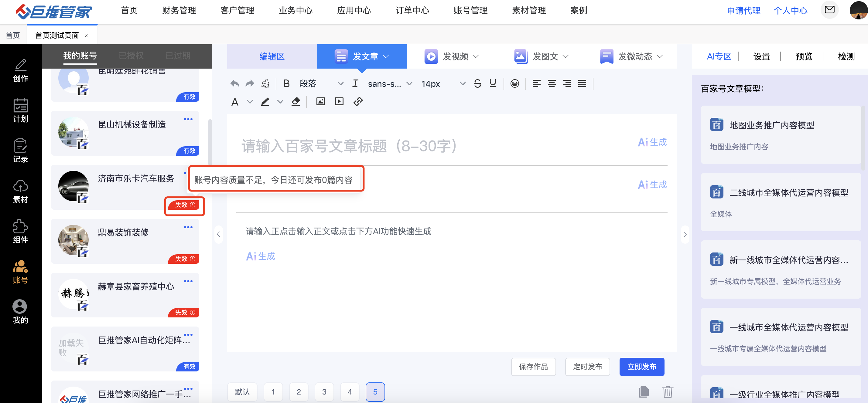Open 计划 in the left sidebar

tap(21, 111)
